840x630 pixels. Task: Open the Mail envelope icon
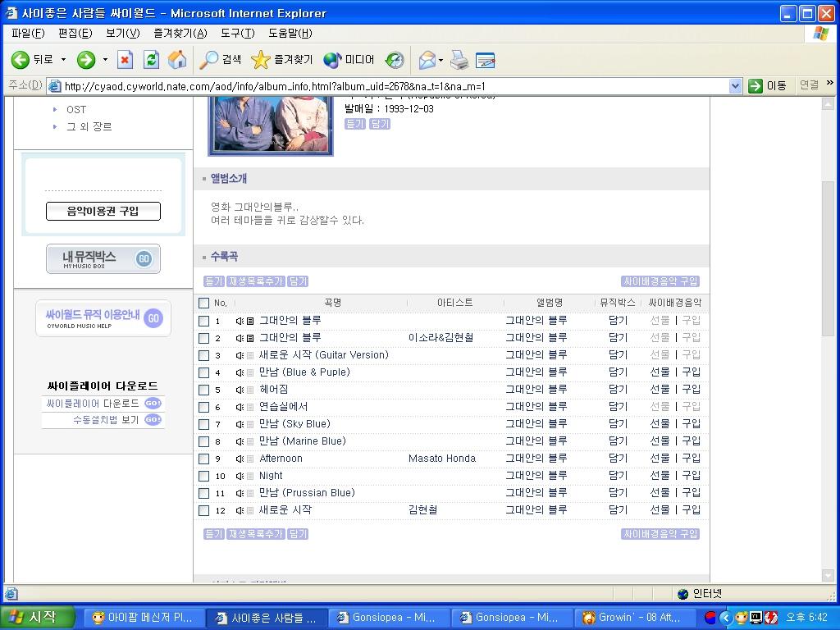coord(427,59)
